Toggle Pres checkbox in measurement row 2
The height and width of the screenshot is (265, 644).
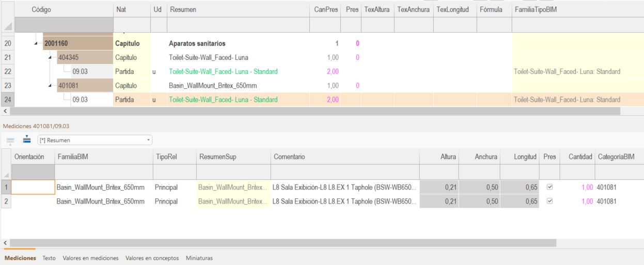click(549, 201)
